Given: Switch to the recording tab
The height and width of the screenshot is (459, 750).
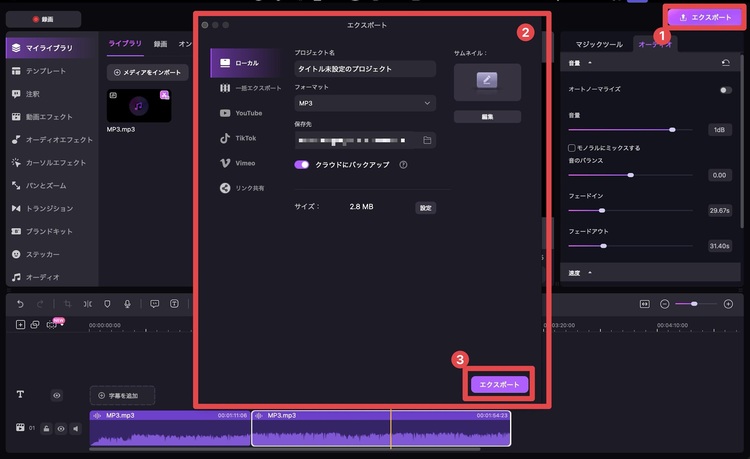Looking at the screenshot, I should click(x=160, y=44).
